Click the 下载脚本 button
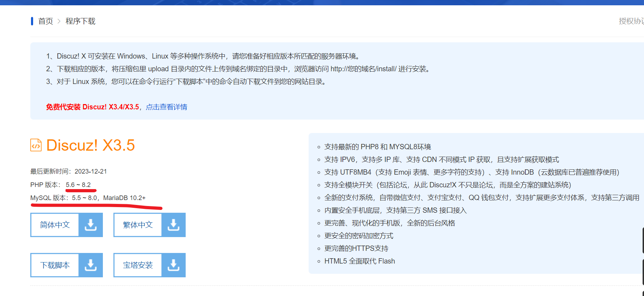This screenshot has height=296, width=644. coord(55,265)
